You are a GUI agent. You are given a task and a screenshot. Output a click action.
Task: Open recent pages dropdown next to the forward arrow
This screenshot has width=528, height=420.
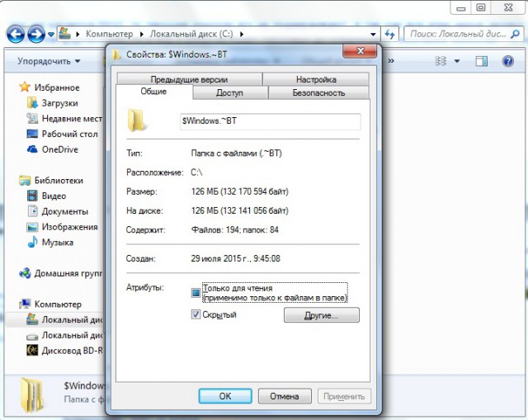pos(51,34)
